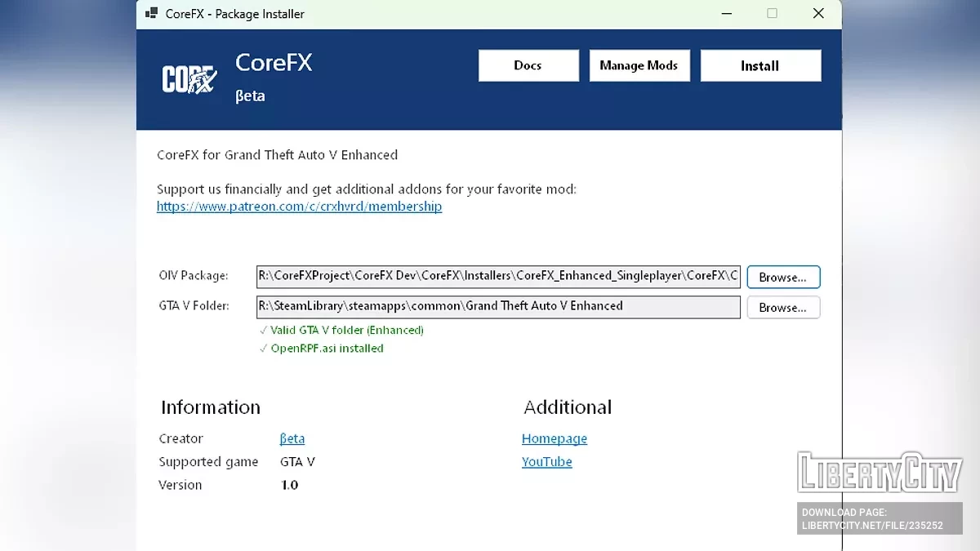Browse for the GTA V folder

pos(782,308)
